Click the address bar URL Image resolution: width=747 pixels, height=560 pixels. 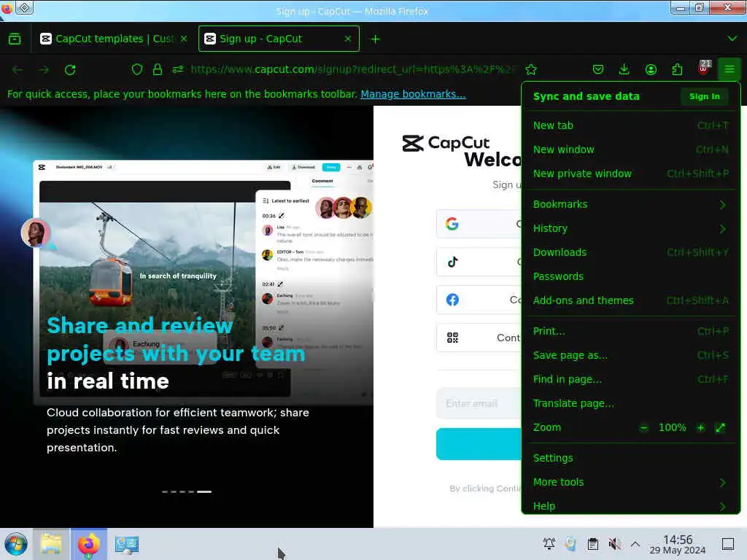(352, 69)
